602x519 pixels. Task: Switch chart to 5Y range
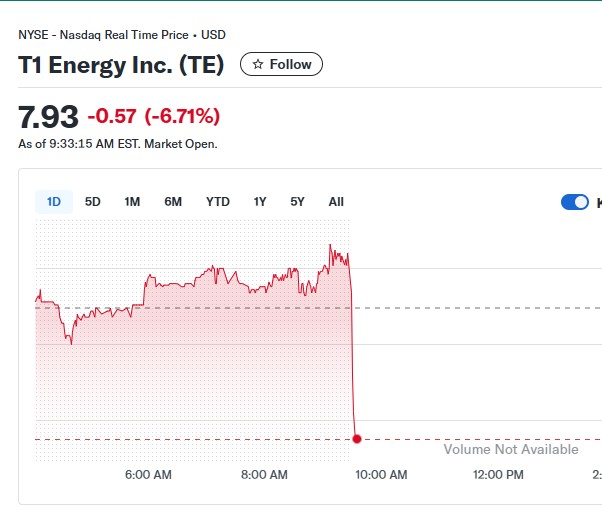(298, 202)
